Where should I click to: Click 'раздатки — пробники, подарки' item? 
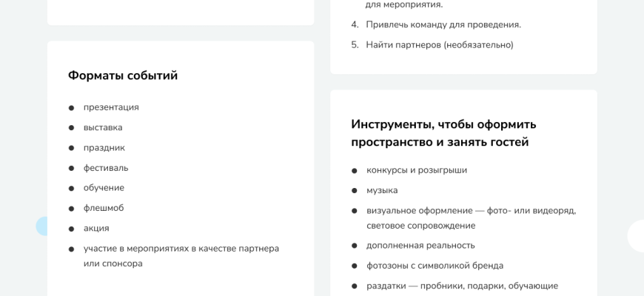(462, 286)
